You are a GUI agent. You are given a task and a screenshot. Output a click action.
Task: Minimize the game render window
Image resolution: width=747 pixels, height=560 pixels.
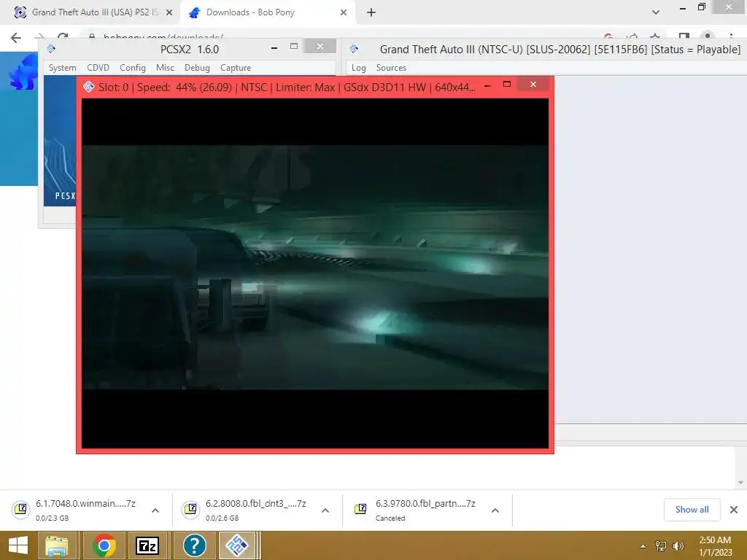487,86
